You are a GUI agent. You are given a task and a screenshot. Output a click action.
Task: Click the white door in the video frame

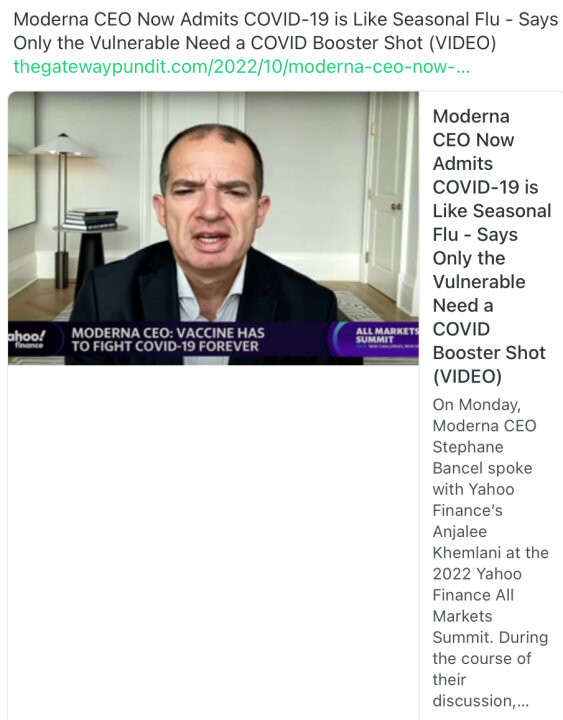coord(387,195)
